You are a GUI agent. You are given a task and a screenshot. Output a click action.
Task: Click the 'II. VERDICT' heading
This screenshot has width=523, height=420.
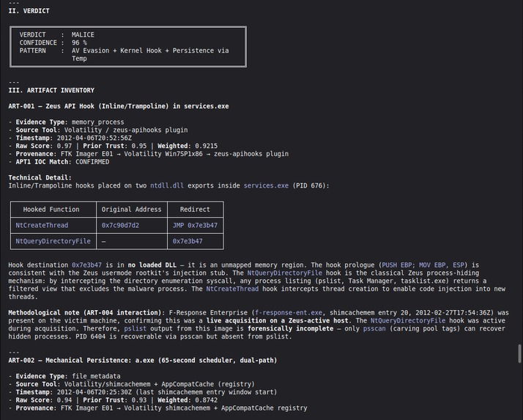click(x=29, y=11)
